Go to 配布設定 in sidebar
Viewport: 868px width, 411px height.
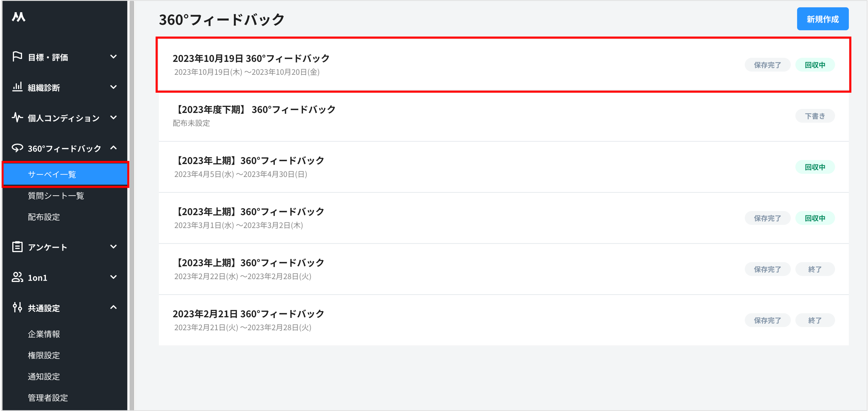click(44, 217)
